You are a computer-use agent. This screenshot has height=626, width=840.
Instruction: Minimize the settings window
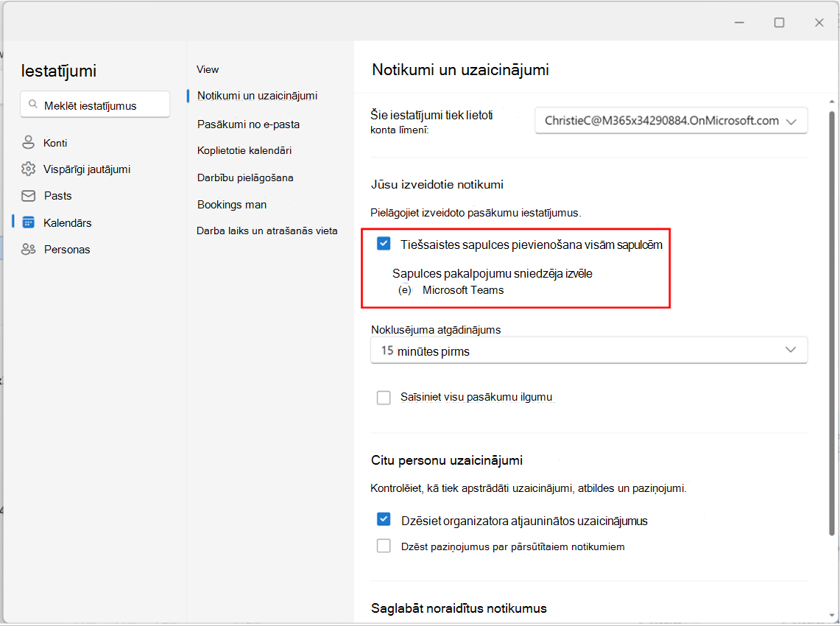click(739, 23)
